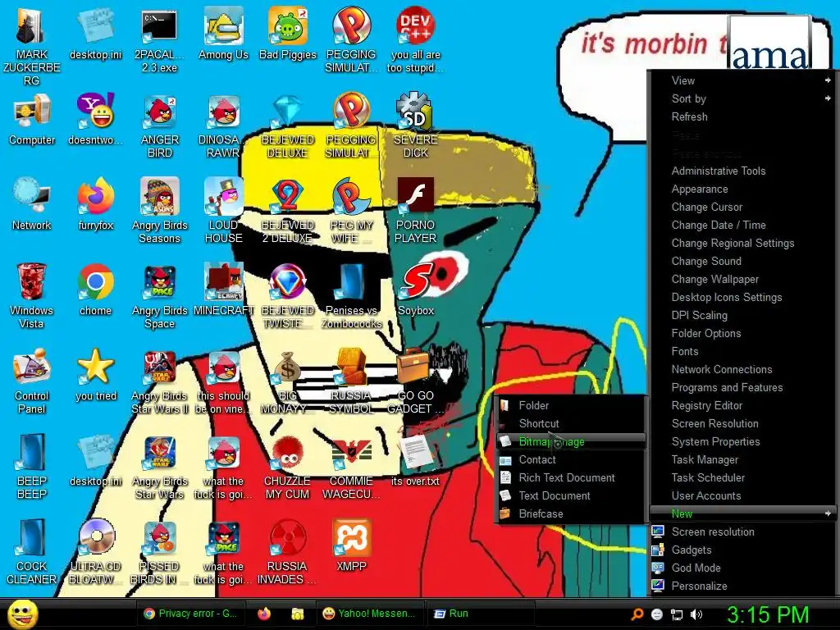840x630 pixels.
Task: Click the volume speaker tray icon
Action: coord(696,614)
